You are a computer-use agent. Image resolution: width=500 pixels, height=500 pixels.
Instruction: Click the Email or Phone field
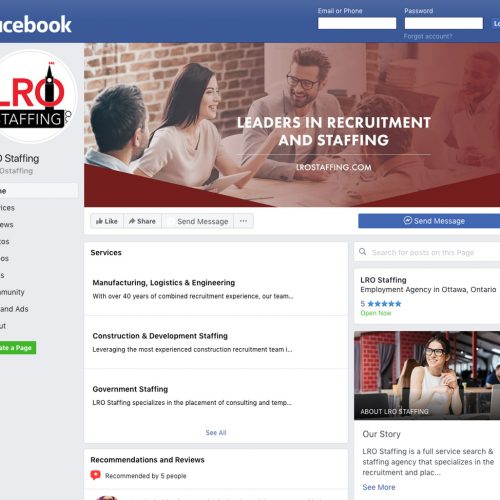[x=357, y=23]
